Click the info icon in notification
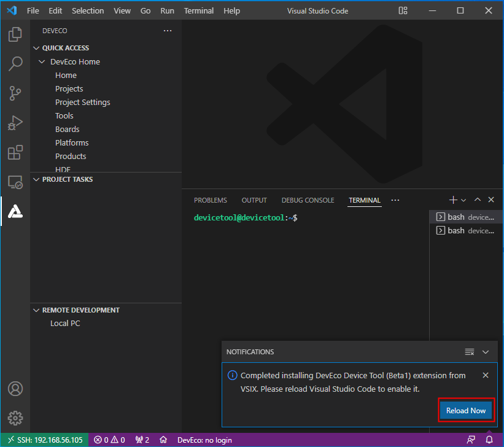 point(233,375)
